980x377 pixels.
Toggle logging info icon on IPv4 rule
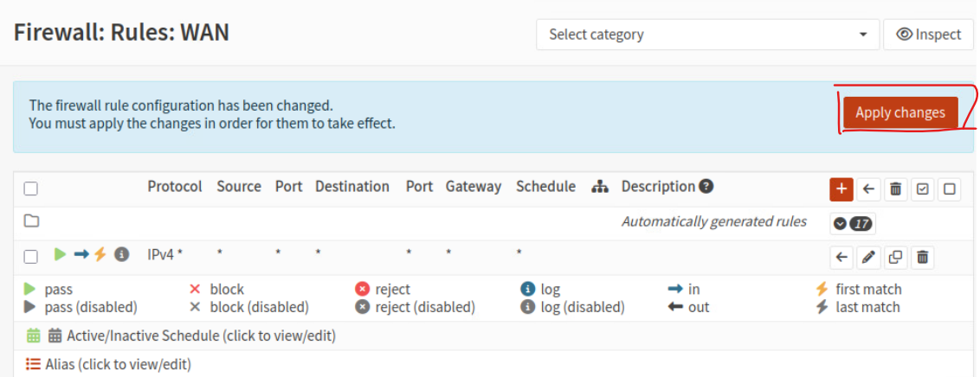122,254
